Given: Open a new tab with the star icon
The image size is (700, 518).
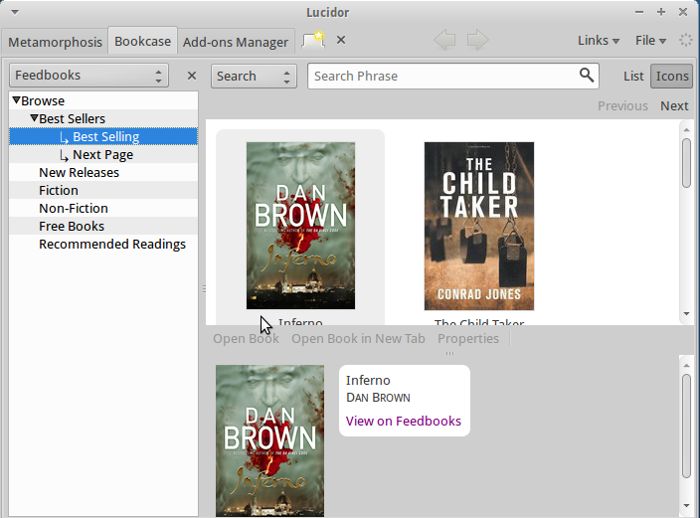Looking at the screenshot, I should coord(313,40).
